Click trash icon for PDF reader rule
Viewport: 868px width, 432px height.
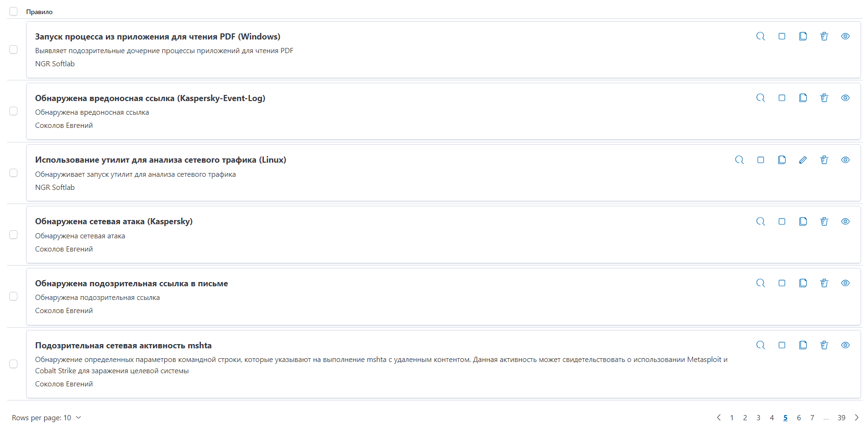click(x=824, y=36)
